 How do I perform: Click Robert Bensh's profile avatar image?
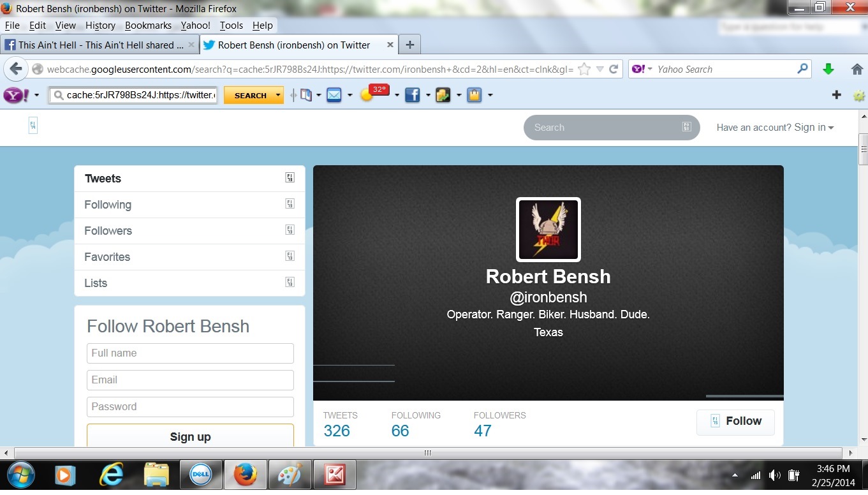click(x=548, y=230)
